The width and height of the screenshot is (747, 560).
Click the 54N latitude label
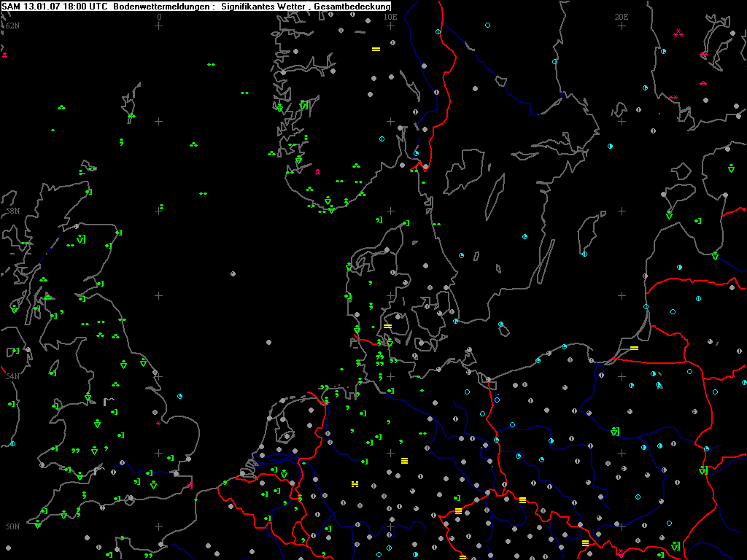click(x=12, y=376)
